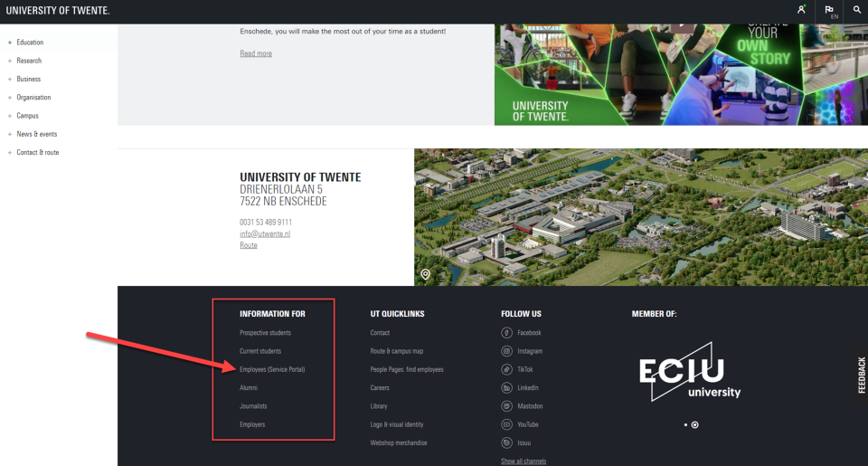The width and height of the screenshot is (868, 466).
Task: Open the Instagram icon under Follow Us
Action: tap(506, 351)
